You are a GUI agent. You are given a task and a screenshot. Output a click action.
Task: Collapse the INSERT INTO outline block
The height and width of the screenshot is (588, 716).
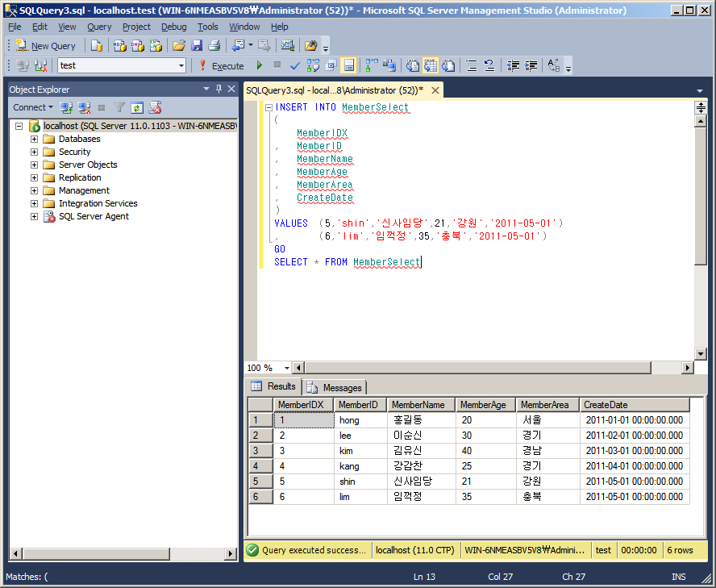click(269, 107)
